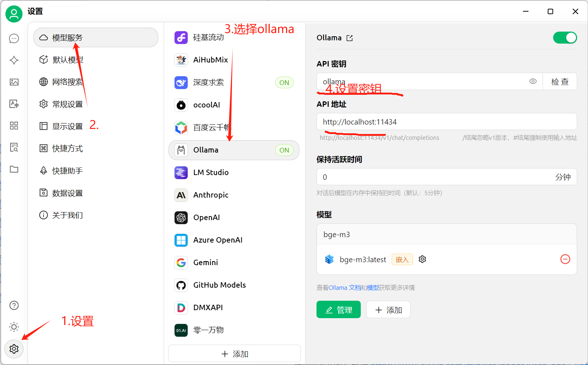Open the chat assistant sidebar icon

coord(14,38)
